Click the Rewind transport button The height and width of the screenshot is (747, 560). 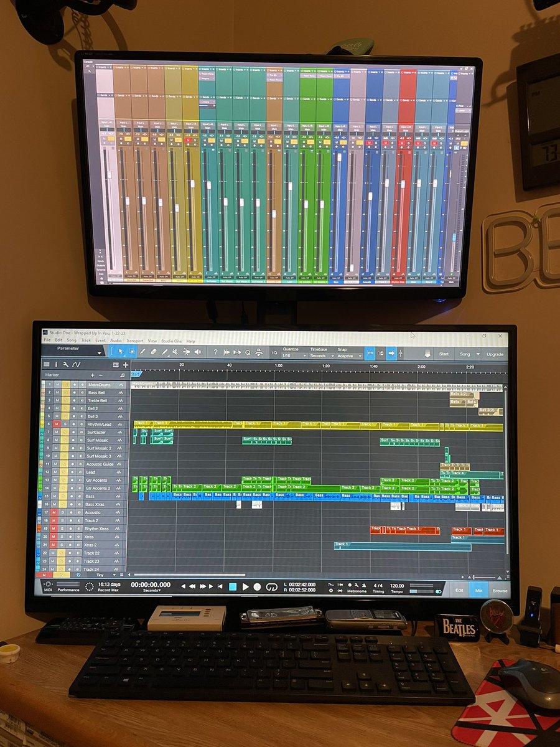(192, 586)
